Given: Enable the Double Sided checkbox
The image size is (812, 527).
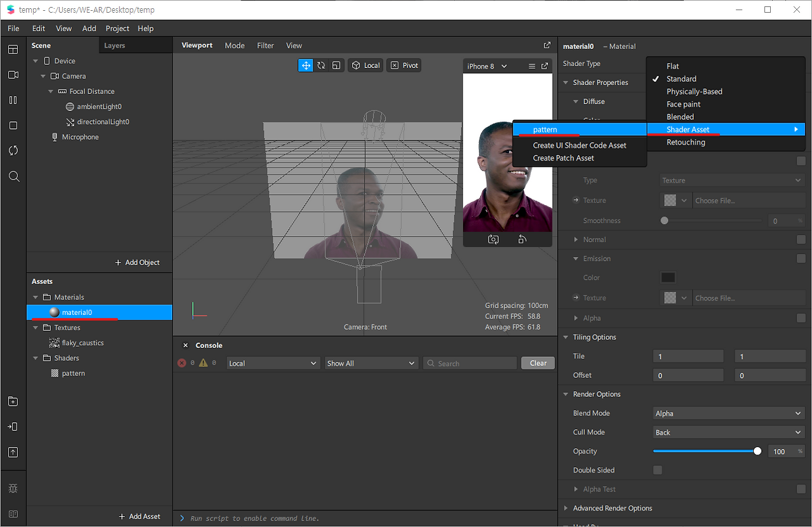Looking at the screenshot, I should [x=658, y=470].
